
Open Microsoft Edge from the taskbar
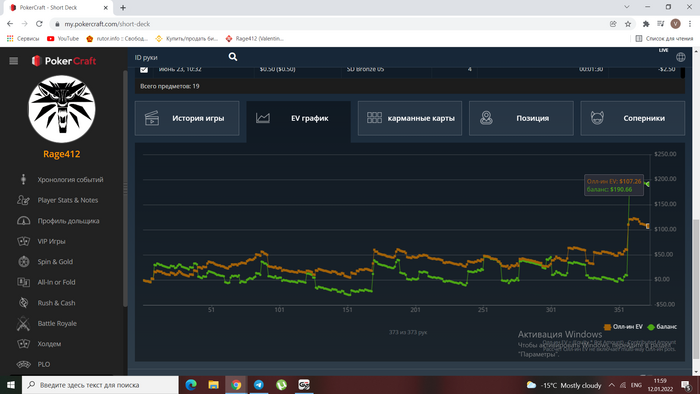click(x=191, y=385)
